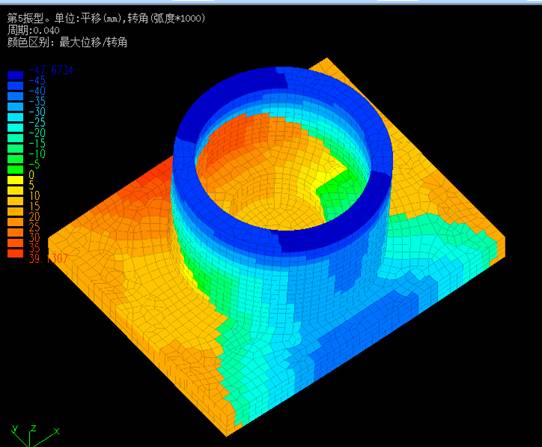The image size is (542, 447).
Task: Click the title text reading 第5振型
Action: click(x=27, y=18)
